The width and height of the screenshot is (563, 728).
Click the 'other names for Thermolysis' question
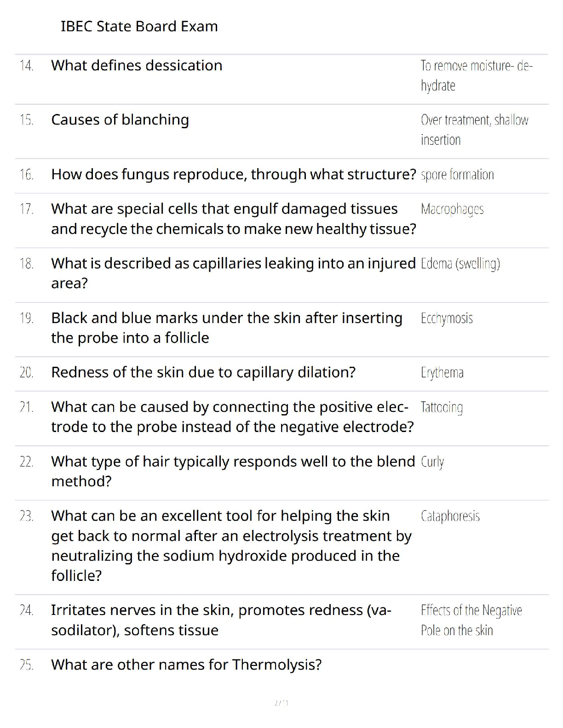186,665
